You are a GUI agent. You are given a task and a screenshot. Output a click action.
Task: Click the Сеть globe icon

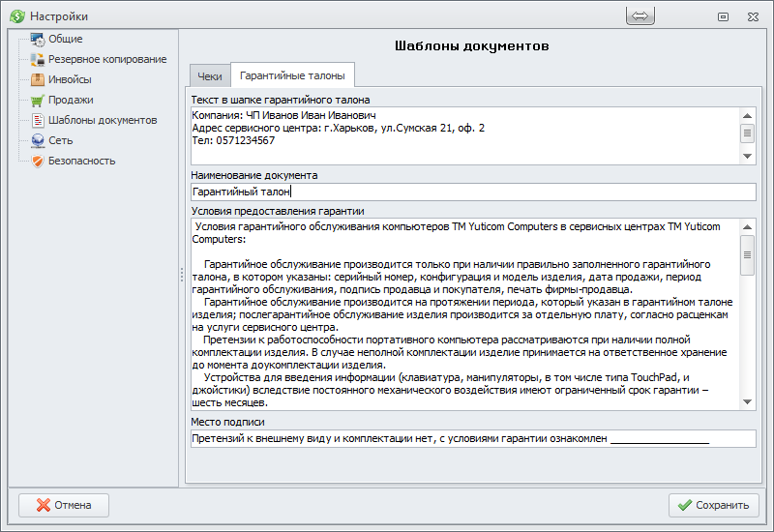click(x=38, y=141)
